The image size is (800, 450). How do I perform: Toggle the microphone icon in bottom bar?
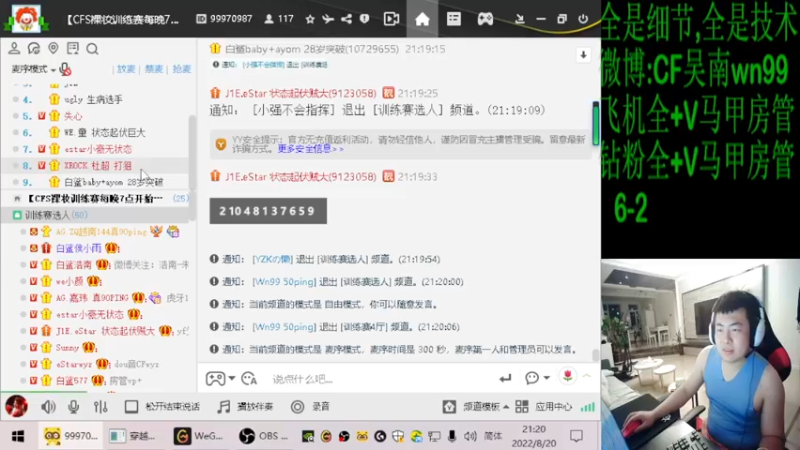73,407
